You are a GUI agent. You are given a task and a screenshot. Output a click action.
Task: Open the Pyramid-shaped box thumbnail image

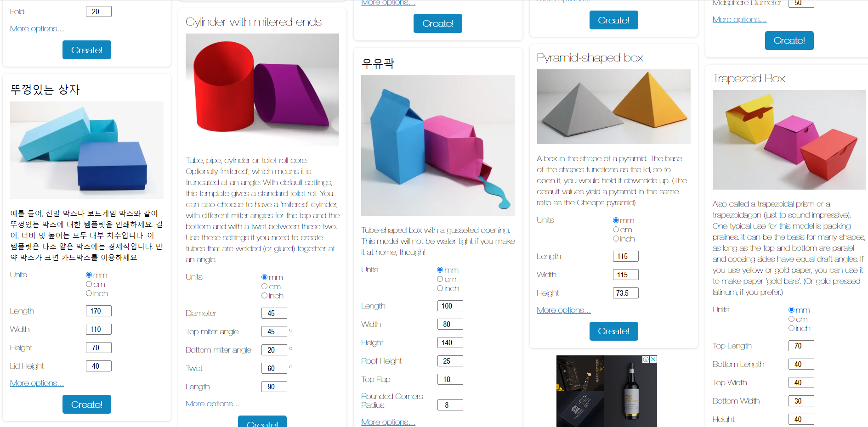coord(613,107)
